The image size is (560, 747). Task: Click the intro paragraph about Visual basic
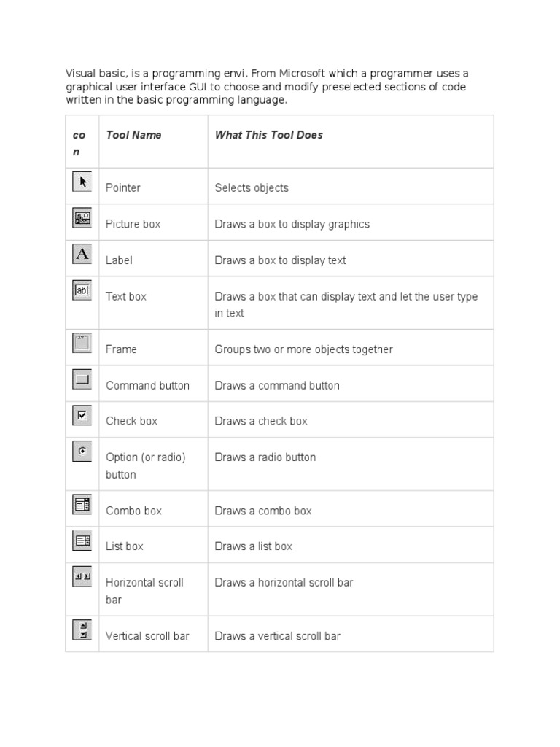(267, 87)
